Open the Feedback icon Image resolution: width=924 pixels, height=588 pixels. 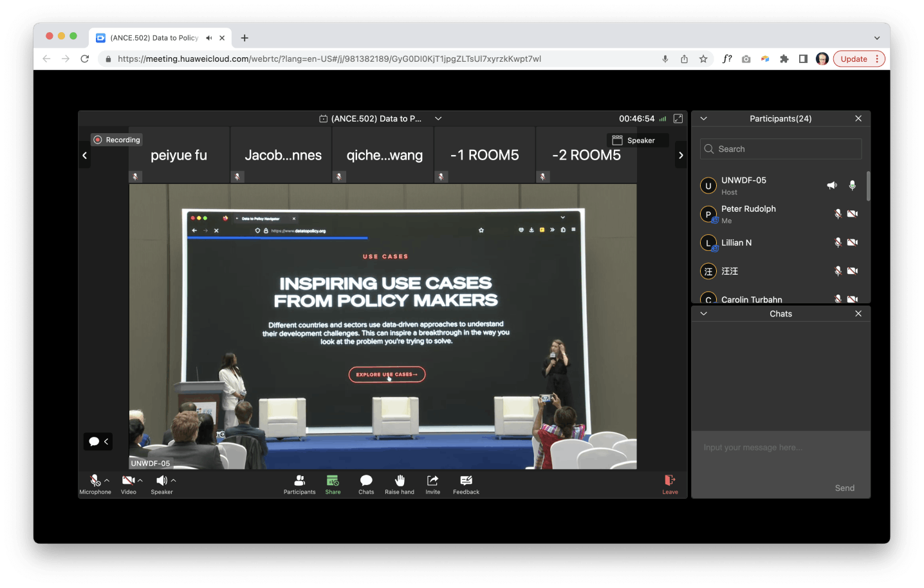pyautogui.click(x=466, y=481)
